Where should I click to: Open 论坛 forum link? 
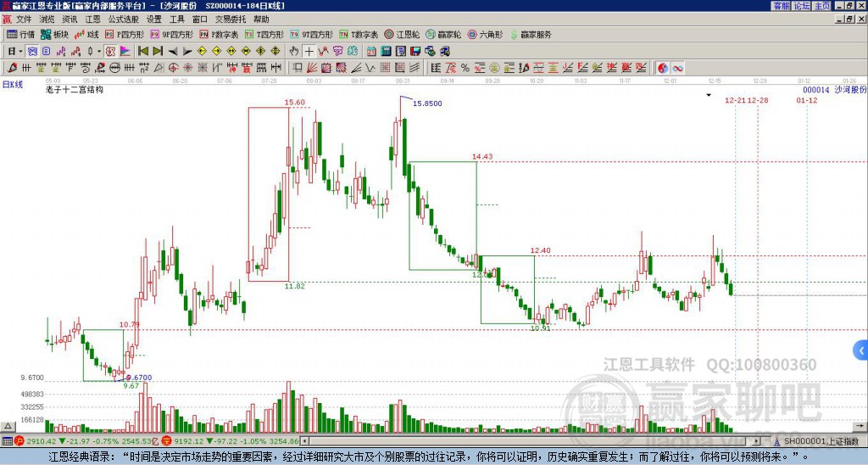point(801,6)
